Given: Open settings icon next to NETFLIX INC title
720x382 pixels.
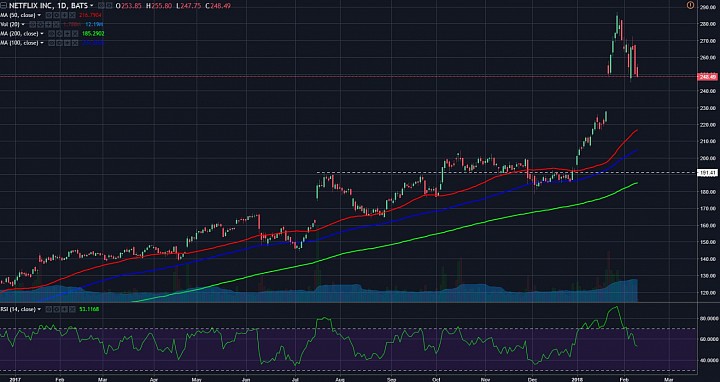Looking at the screenshot, I should [x=109, y=6].
